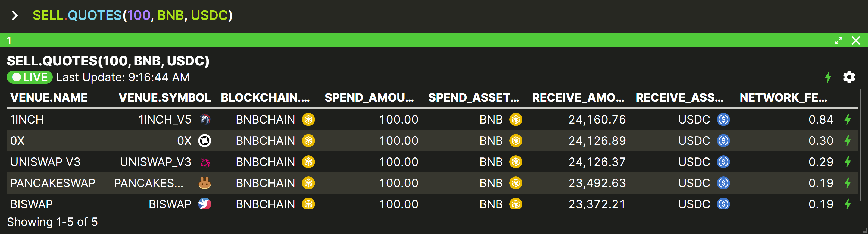Sort by the RECEIVE_AMO... column header
This screenshot has width=868, height=234.
click(578, 98)
